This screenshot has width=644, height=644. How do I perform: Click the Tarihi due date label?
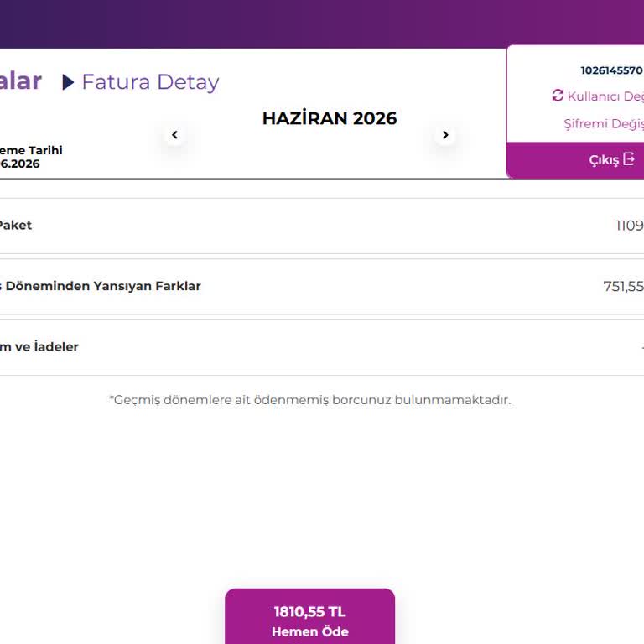pos(31,150)
